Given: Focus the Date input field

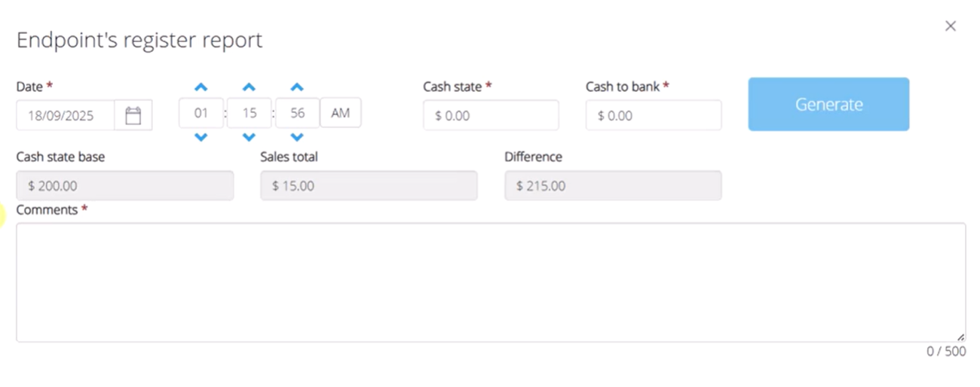Looking at the screenshot, I should tap(66, 115).
